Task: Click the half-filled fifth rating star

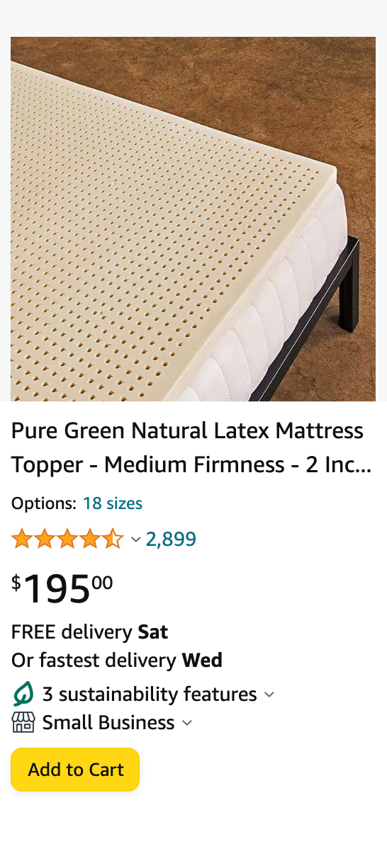Action: pos(113,539)
